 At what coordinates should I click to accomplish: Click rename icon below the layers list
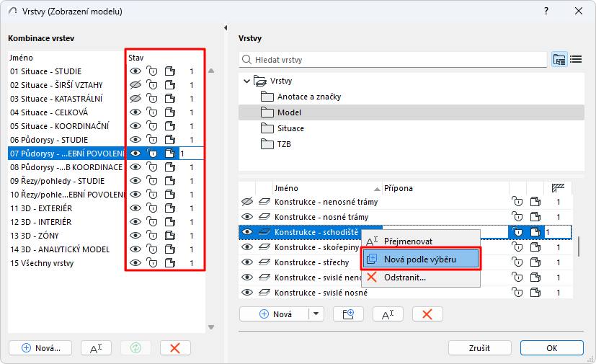387,314
